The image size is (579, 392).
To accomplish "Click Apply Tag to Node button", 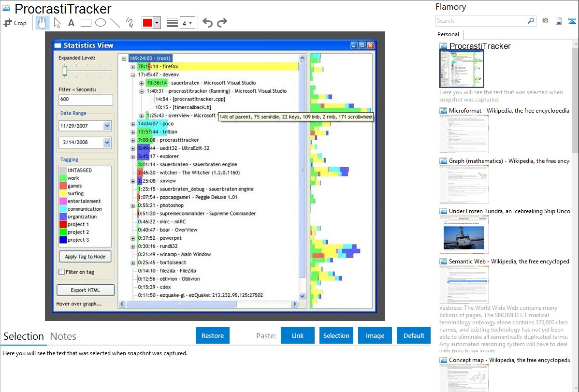I will coord(85,256).
